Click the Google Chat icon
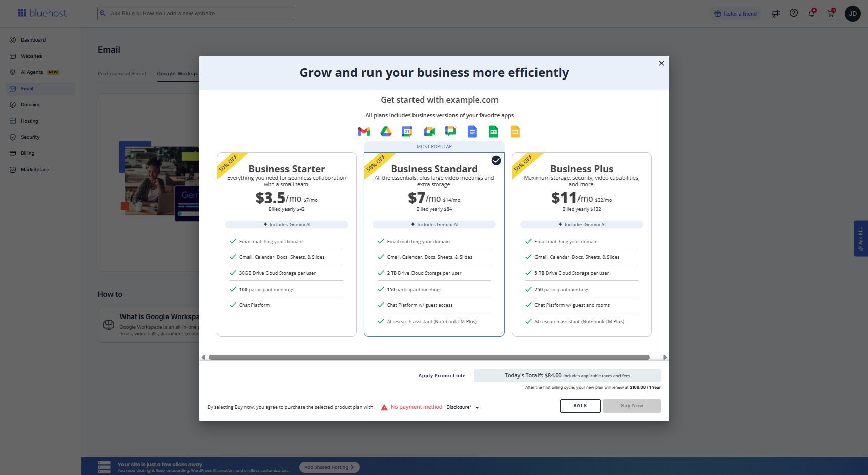 450,132
